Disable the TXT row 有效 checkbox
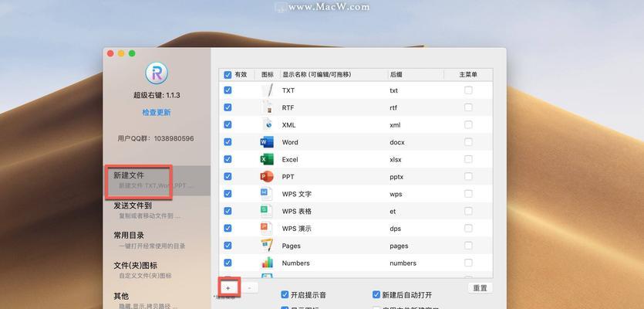 228,90
